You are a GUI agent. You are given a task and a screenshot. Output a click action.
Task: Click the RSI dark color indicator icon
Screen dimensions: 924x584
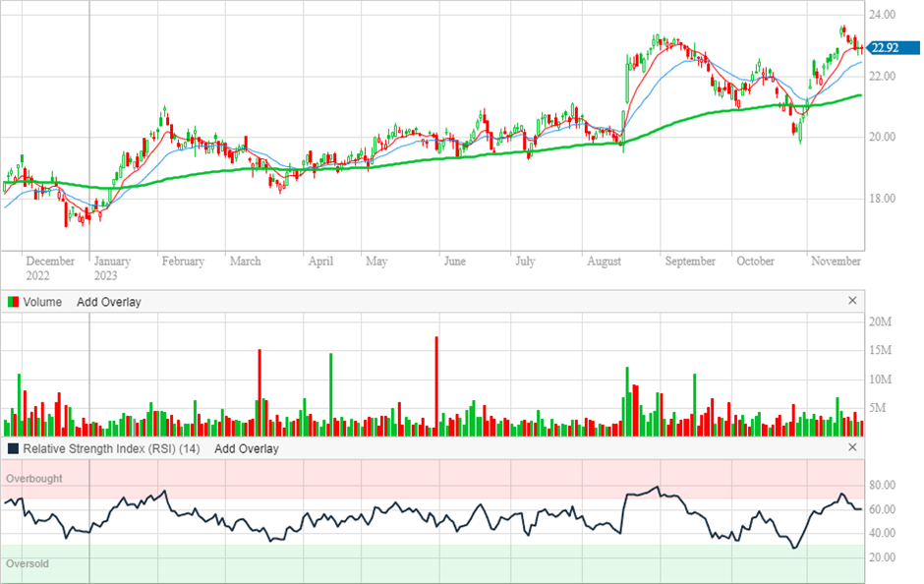click(x=13, y=448)
